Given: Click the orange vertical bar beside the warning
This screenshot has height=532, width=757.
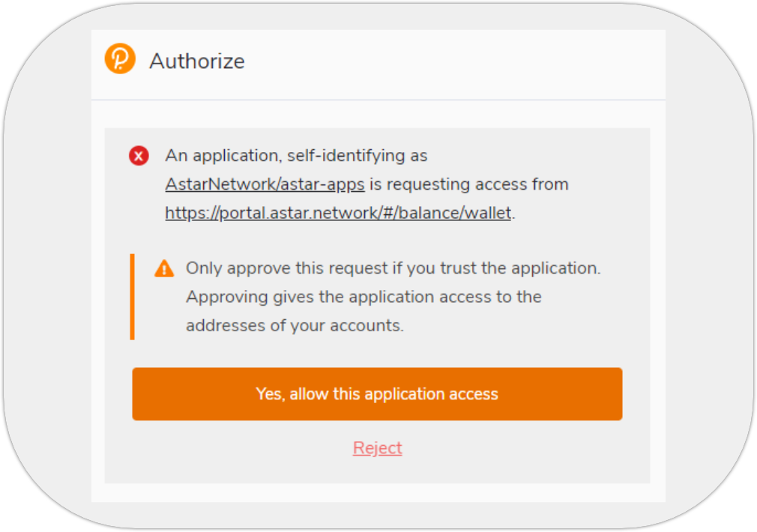Looking at the screenshot, I should tap(132, 297).
